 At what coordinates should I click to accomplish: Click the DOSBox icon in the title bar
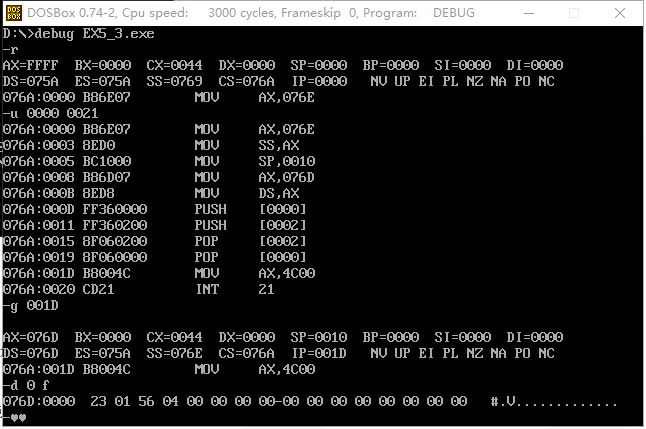[14, 13]
